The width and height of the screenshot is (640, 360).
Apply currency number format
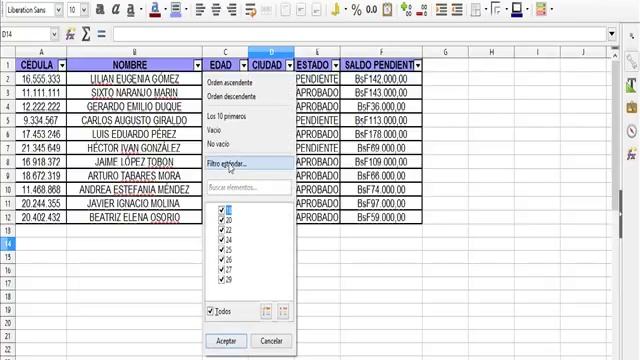[336, 9]
